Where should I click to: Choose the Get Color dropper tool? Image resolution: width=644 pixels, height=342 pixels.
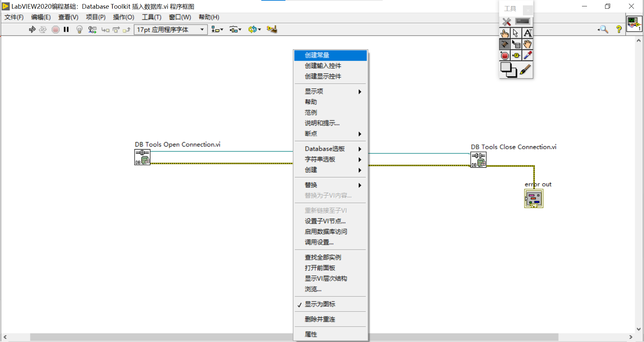(528, 55)
